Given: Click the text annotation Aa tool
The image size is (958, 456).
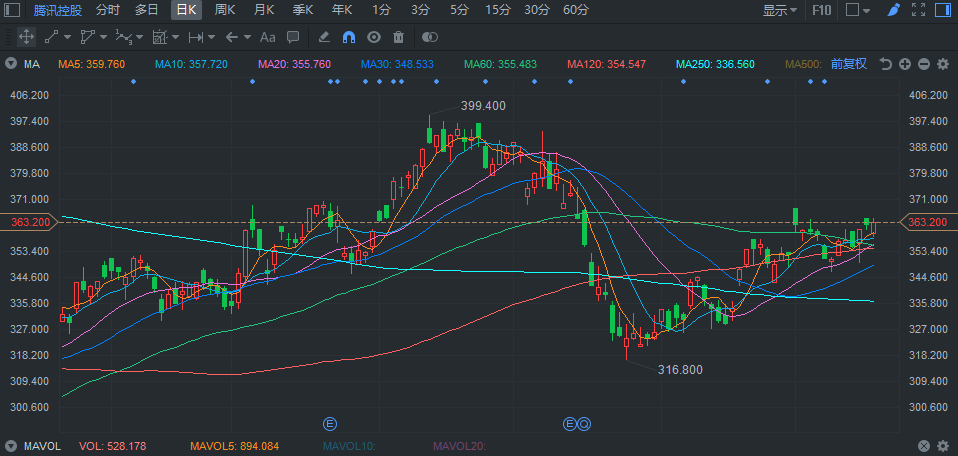Looking at the screenshot, I should (x=267, y=37).
